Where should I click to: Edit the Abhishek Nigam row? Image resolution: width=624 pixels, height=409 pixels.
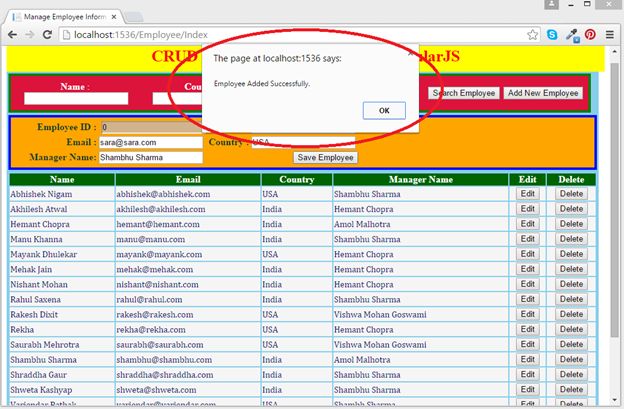coord(528,194)
